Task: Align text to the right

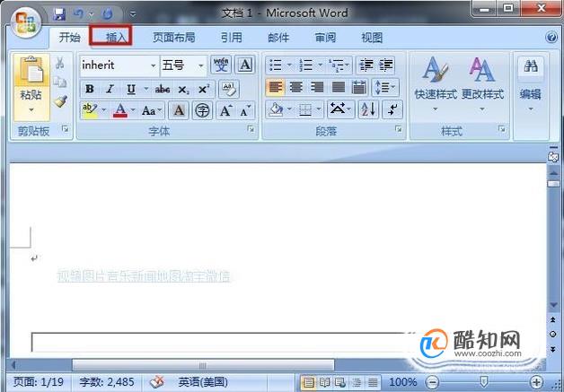Action: point(317,87)
